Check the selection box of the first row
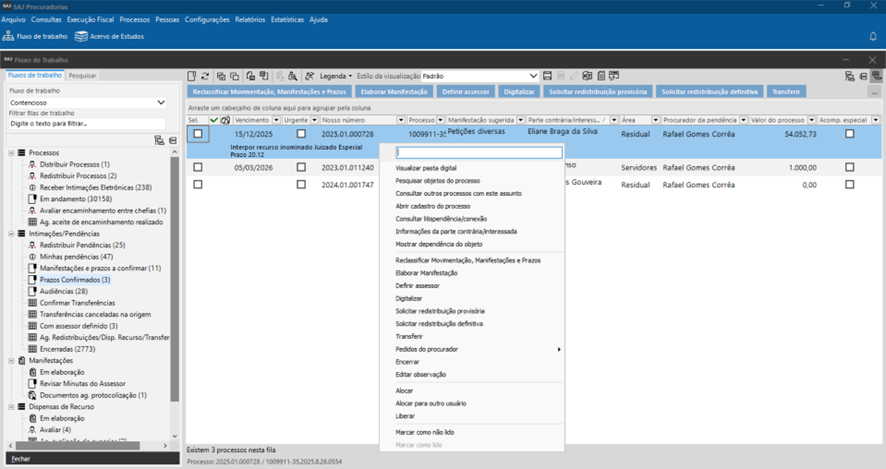 click(x=198, y=134)
